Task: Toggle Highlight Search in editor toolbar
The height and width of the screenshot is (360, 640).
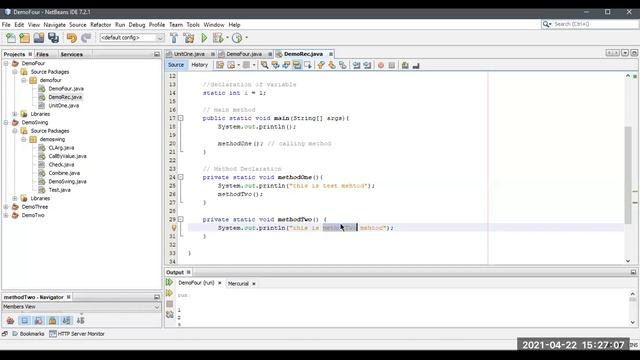Action: tap(297, 65)
